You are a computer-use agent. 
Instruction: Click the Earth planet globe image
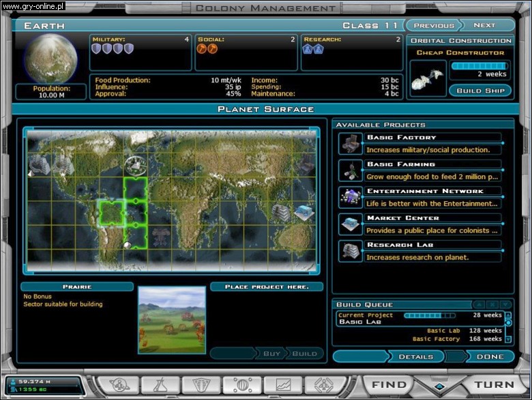click(50, 59)
